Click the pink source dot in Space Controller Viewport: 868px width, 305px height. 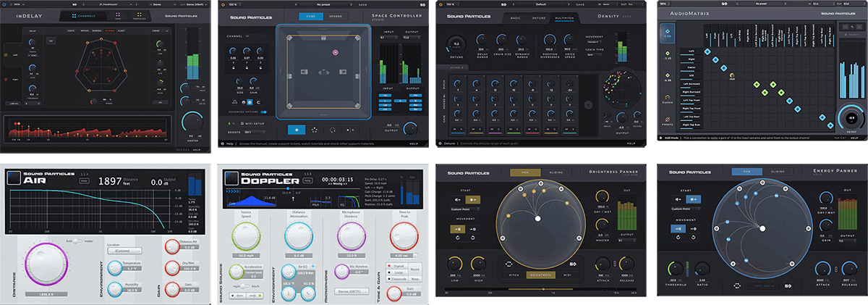point(335,52)
